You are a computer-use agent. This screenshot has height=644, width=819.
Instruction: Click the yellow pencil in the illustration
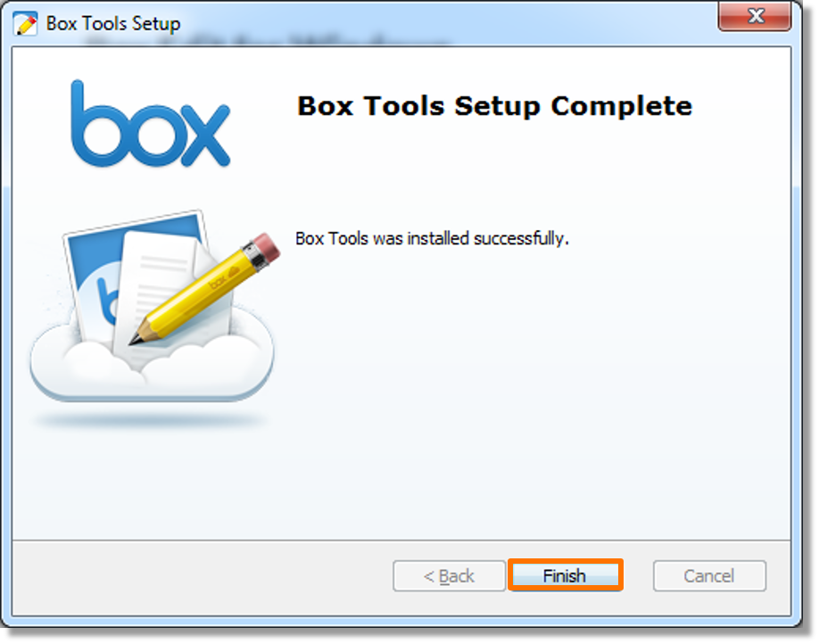pos(205,289)
